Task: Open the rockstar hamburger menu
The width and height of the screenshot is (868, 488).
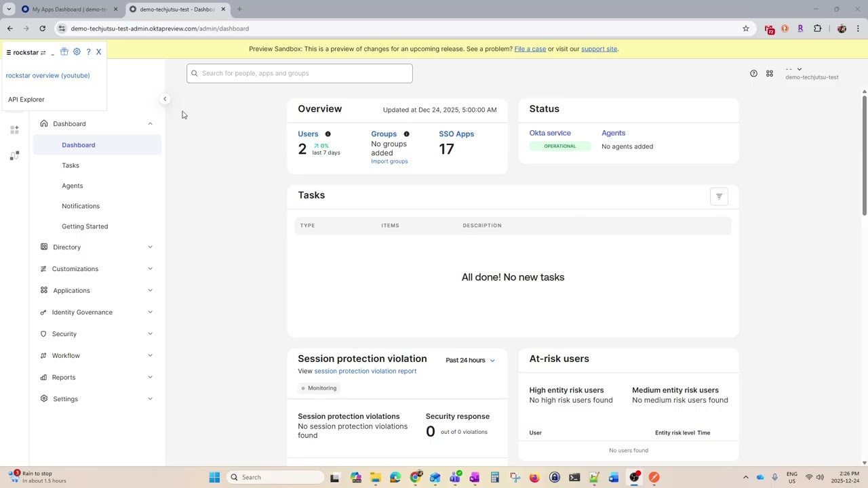Action: [x=9, y=52]
